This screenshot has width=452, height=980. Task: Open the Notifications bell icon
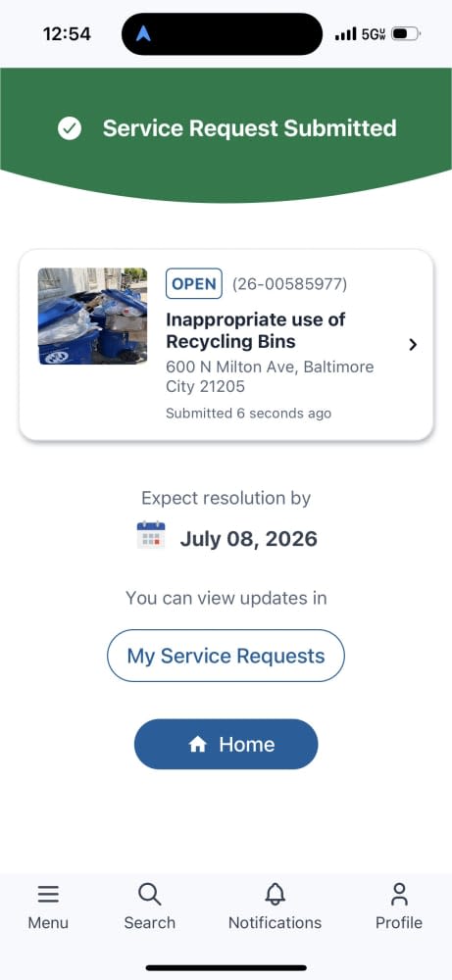coord(276,895)
